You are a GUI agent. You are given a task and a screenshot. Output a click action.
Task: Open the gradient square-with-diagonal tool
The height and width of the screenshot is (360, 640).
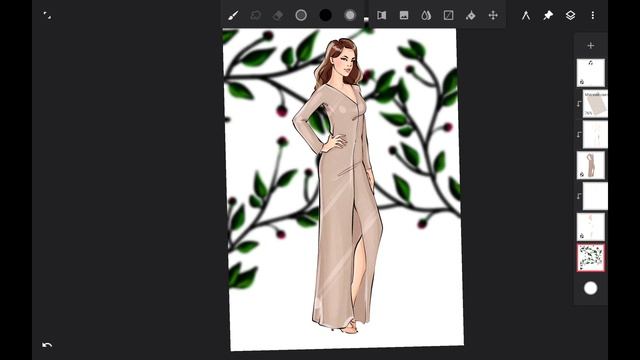(x=449, y=16)
